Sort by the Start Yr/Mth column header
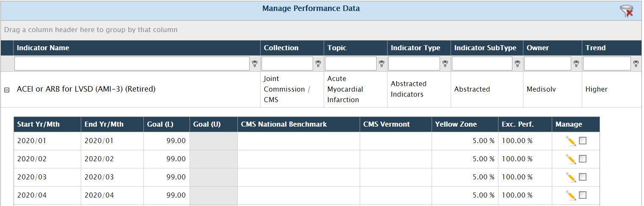This screenshot has width=644, height=206. (39, 124)
